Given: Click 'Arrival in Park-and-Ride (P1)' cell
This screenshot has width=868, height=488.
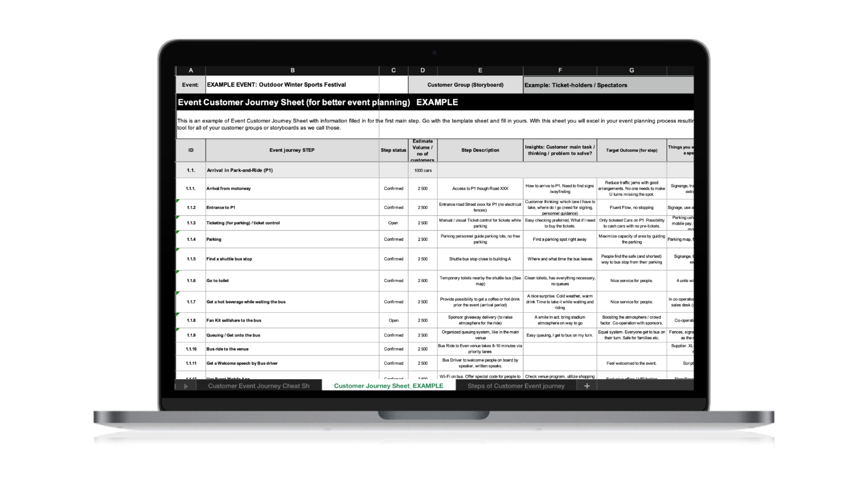Looking at the screenshot, I should (x=292, y=170).
